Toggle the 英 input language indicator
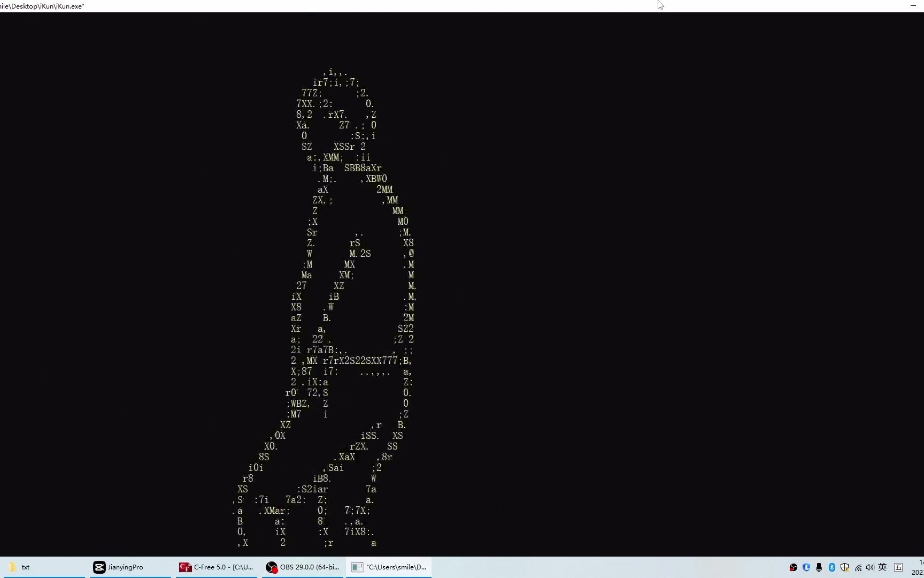Screen dimensions: 924x578 (x=883, y=567)
